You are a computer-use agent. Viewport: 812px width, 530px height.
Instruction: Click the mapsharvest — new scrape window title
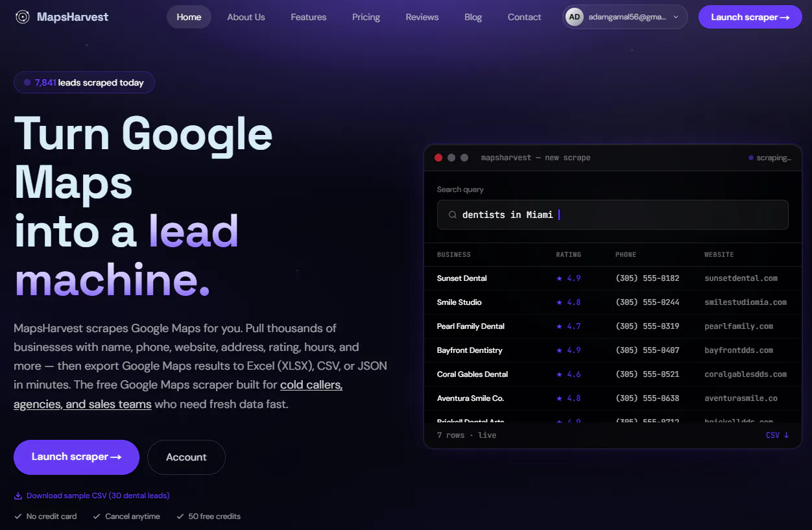(x=536, y=158)
